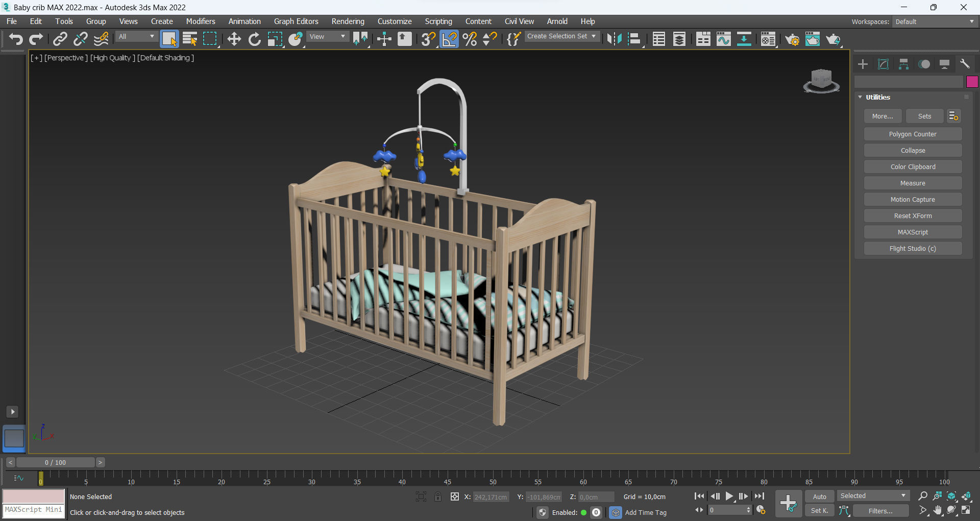The image size is (980, 521).
Task: Select the Unlink Selection tool
Action: point(81,39)
